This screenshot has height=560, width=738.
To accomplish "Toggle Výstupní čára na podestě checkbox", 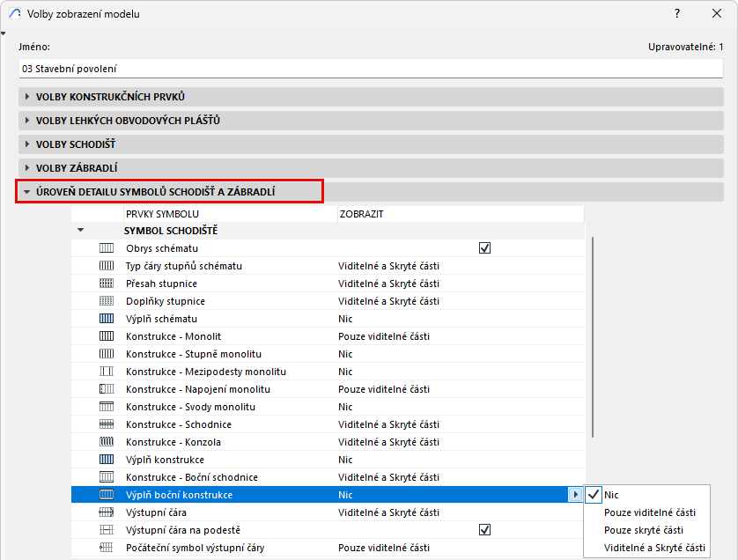I will [484, 530].
